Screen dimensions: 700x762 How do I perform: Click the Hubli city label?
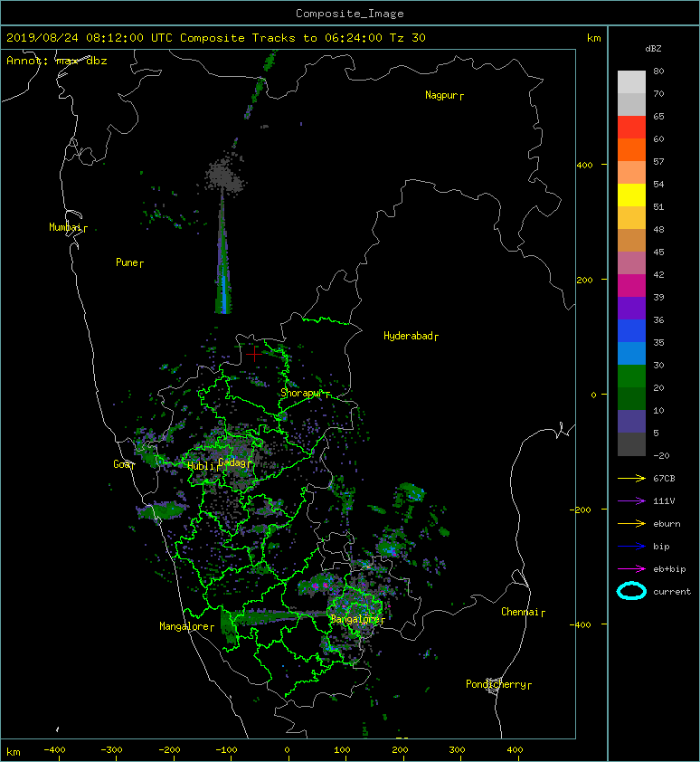pyautogui.click(x=201, y=466)
